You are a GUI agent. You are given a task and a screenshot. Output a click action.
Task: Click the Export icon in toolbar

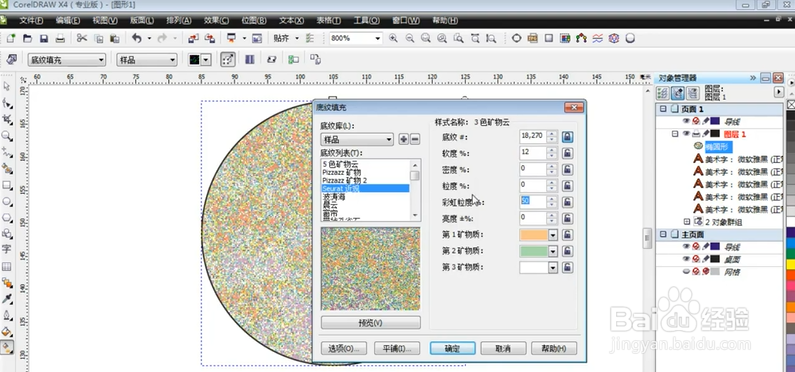point(209,39)
